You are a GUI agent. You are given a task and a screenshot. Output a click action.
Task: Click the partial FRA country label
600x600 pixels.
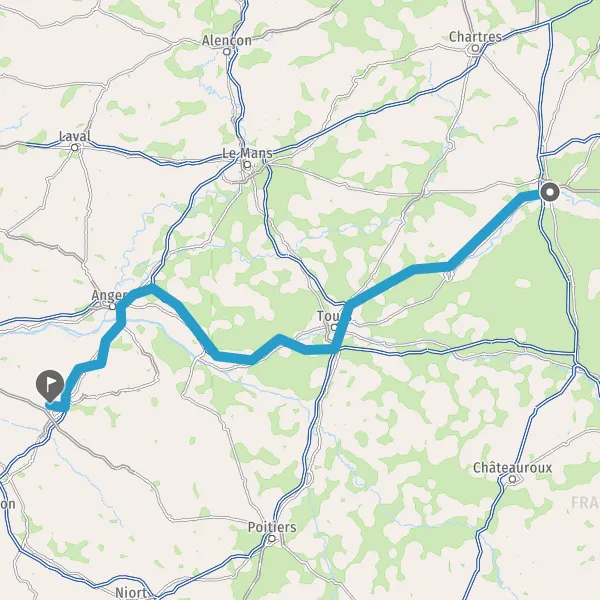coord(585,503)
